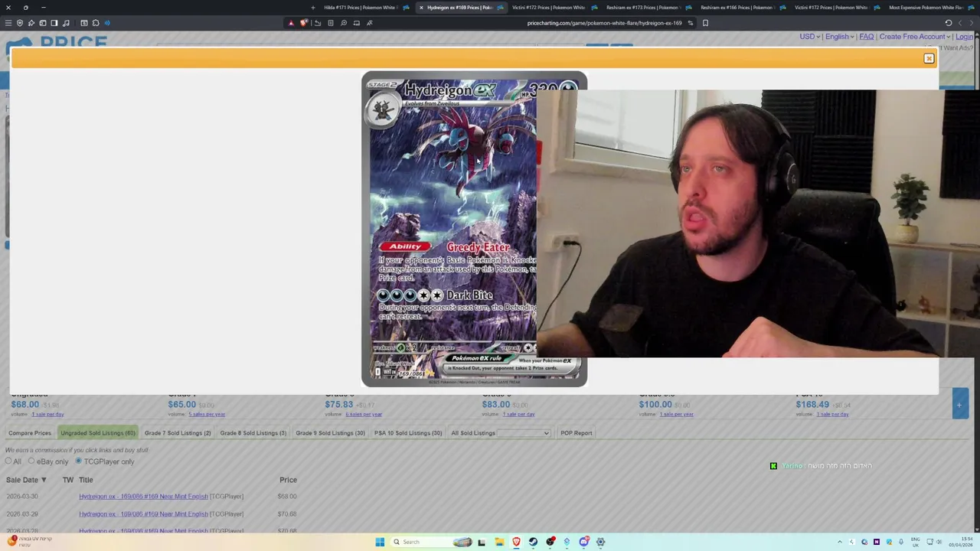Open the USD currency dropdown
The height and width of the screenshot is (551, 980).
coord(809,37)
